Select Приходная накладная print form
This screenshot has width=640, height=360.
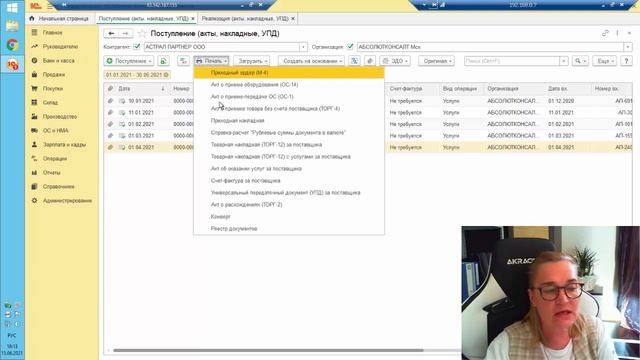(x=289, y=120)
